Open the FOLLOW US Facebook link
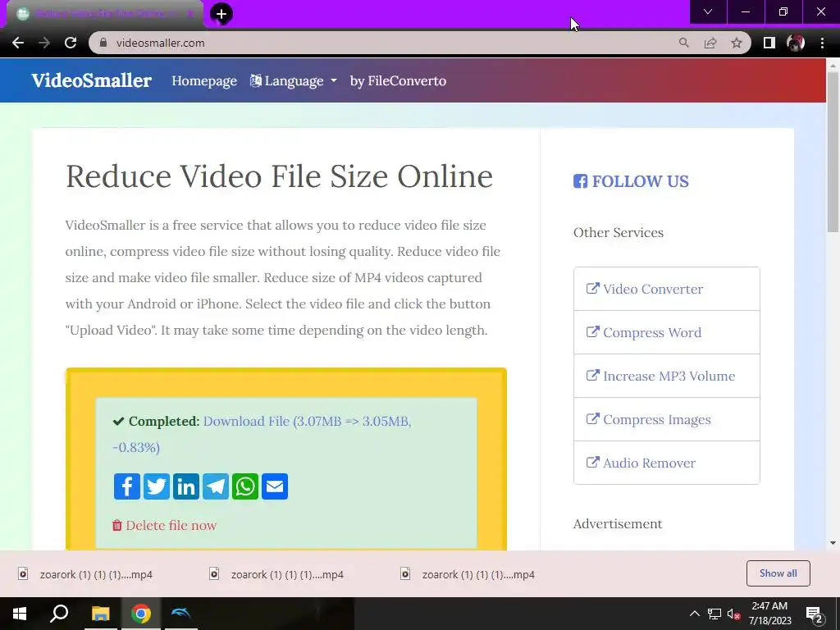The height and width of the screenshot is (630, 840). pos(631,181)
